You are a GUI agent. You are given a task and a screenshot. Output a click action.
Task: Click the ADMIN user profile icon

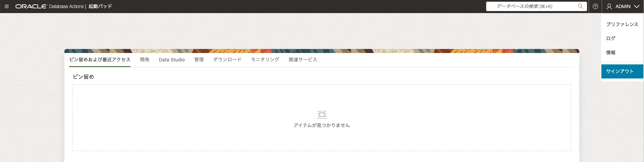[609, 6]
